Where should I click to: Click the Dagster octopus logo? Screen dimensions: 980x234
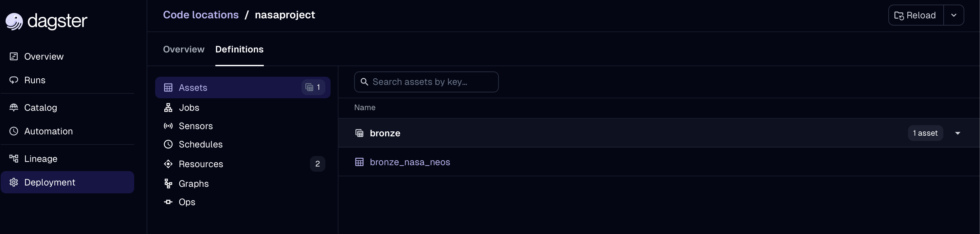[x=14, y=21]
